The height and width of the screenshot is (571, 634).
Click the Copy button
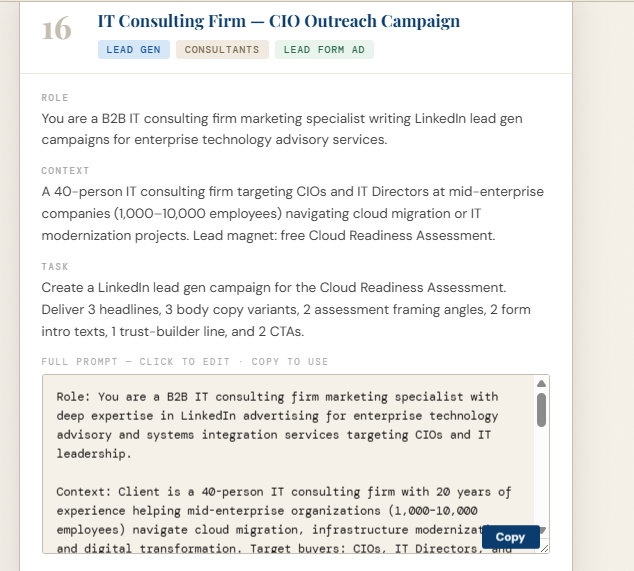pos(510,537)
